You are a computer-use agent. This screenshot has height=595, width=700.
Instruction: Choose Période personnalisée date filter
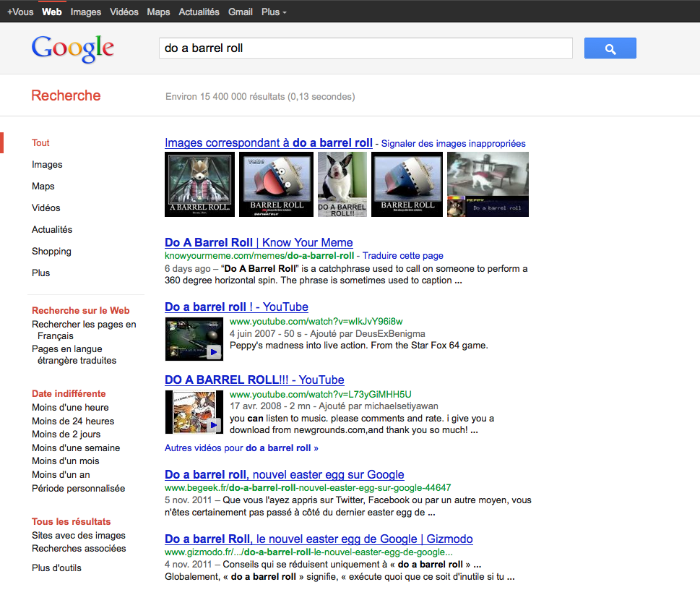[x=78, y=489]
